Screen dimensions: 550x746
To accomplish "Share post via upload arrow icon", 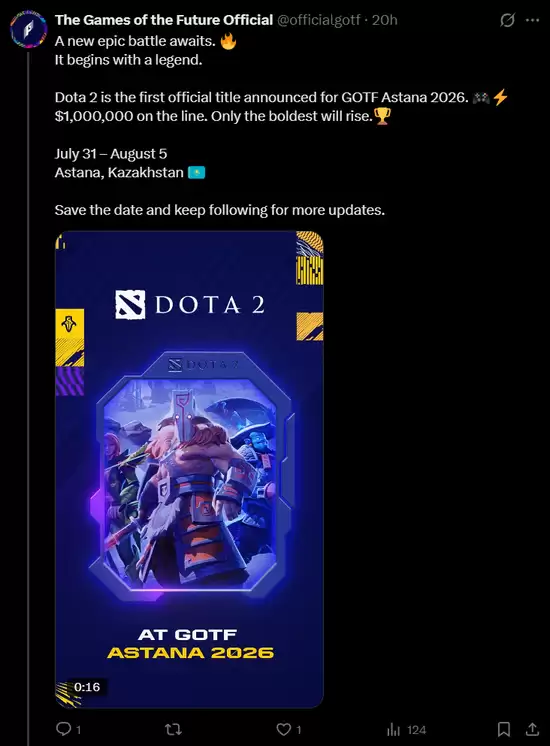I will [x=533, y=729].
